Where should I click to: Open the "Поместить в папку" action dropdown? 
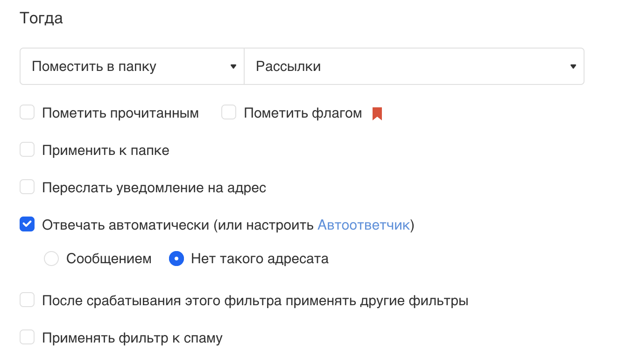[x=132, y=67]
